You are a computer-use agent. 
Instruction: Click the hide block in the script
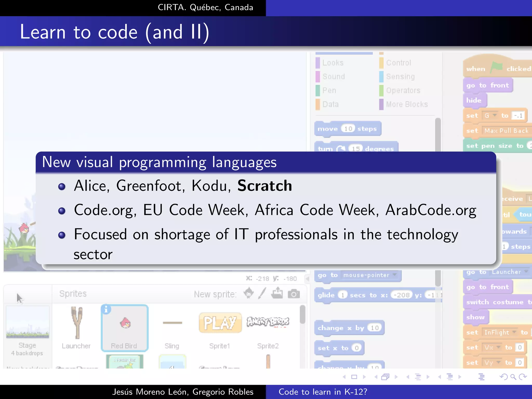click(x=475, y=100)
